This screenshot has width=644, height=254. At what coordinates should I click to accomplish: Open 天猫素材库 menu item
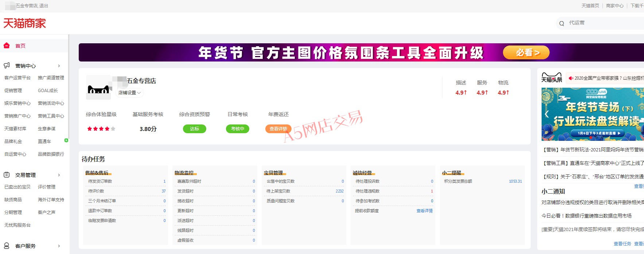point(15,128)
